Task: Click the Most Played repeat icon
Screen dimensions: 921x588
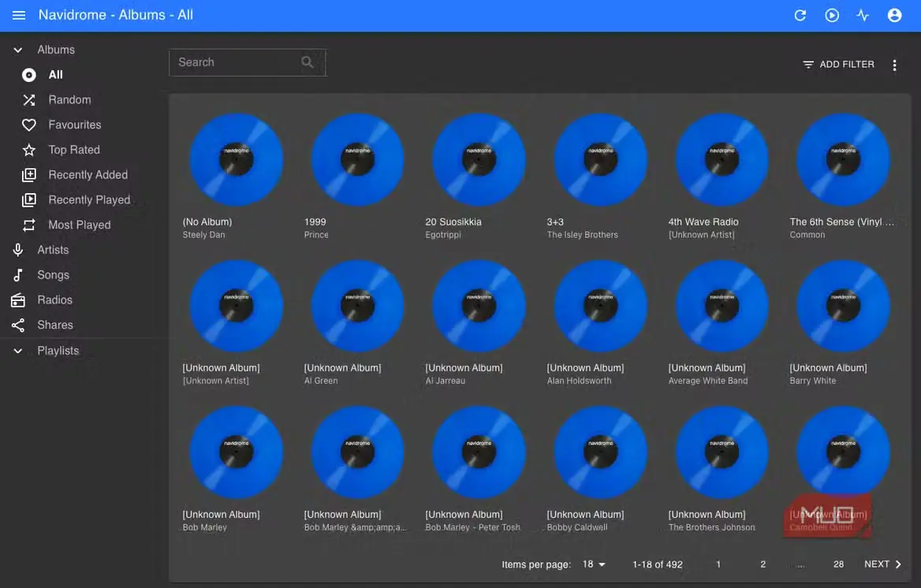Action: pos(28,225)
